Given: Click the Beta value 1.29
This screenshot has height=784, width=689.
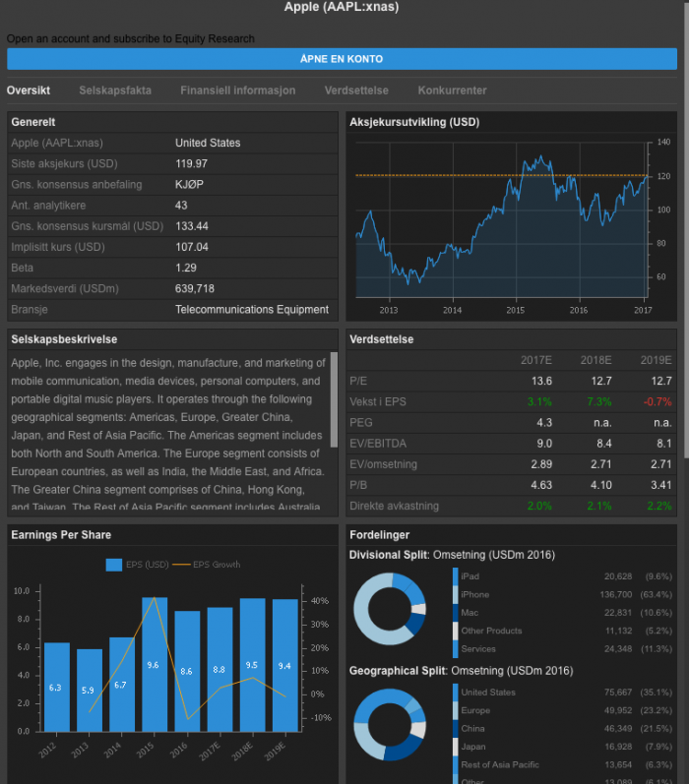Looking at the screenshot, I should [186, 268].
